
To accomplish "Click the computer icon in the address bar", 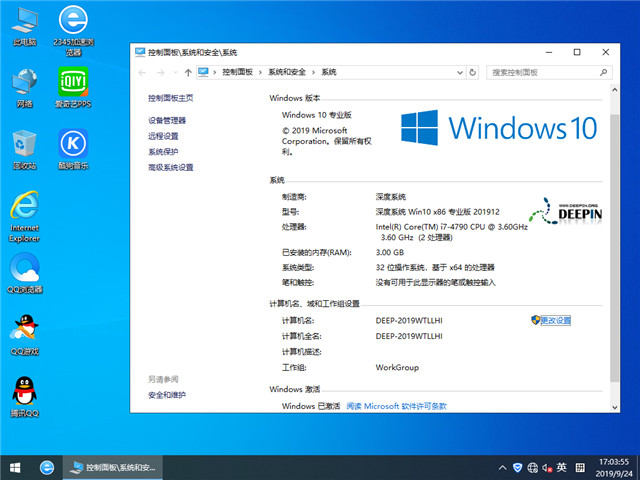I will click(203, 72).
